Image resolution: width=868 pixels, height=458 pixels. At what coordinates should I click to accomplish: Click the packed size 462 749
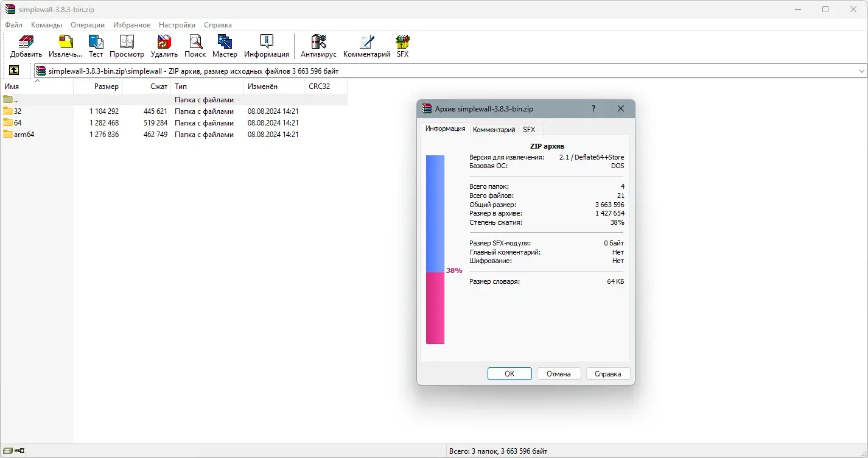155,135
